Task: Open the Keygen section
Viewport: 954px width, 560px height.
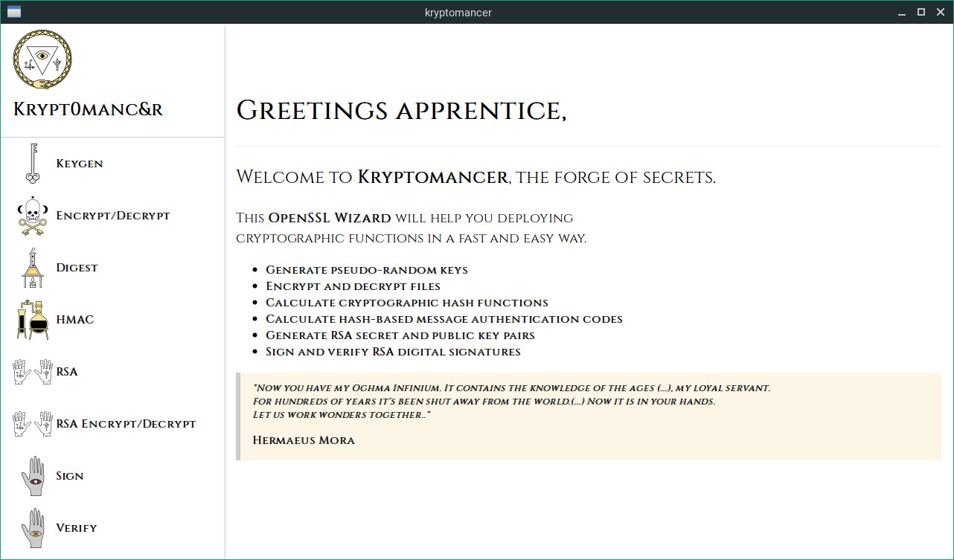Action: (x=80, y=164)
